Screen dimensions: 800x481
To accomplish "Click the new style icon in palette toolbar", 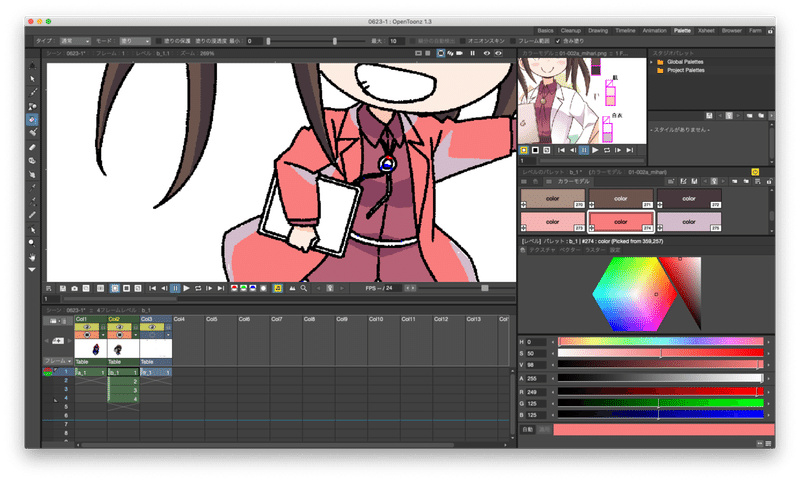I will pyautogui.click(x=672, y=182).
